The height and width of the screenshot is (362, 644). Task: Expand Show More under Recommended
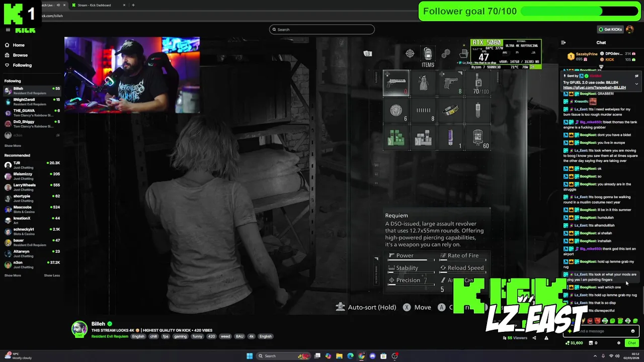(13, 276)
